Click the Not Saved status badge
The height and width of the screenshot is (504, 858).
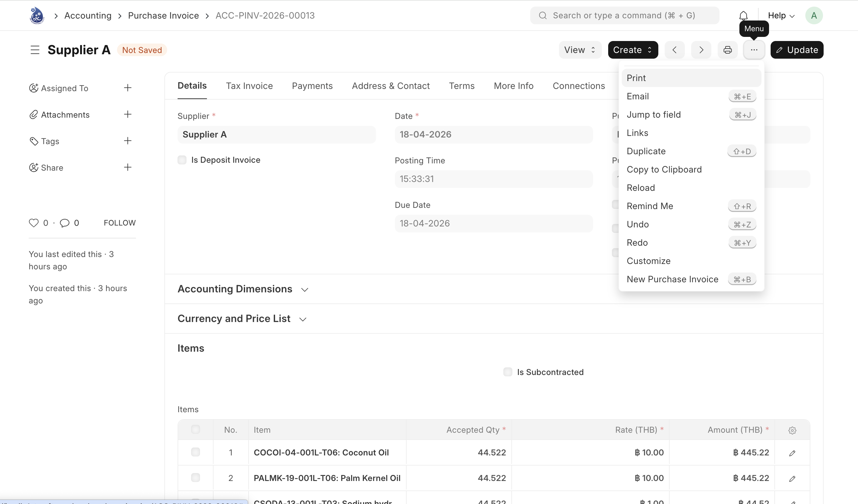pyautogui.click(x=142, y=50)
